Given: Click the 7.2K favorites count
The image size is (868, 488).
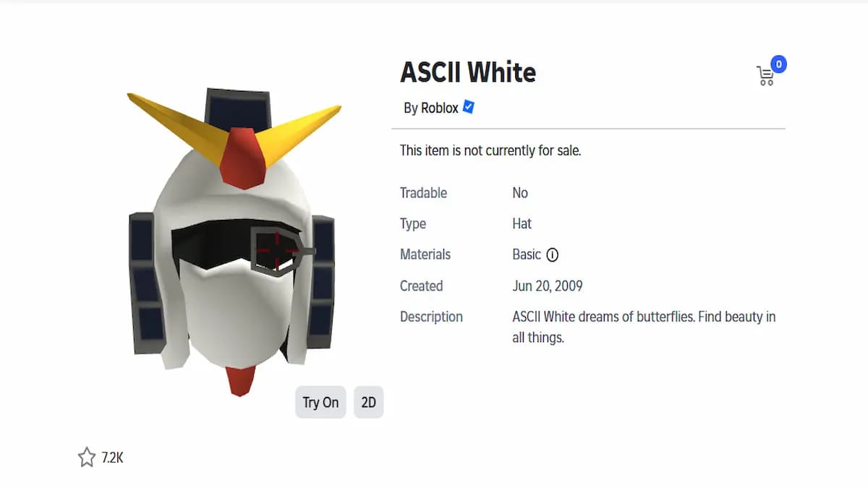Looking at the screenshot, I should coord(114,456).
